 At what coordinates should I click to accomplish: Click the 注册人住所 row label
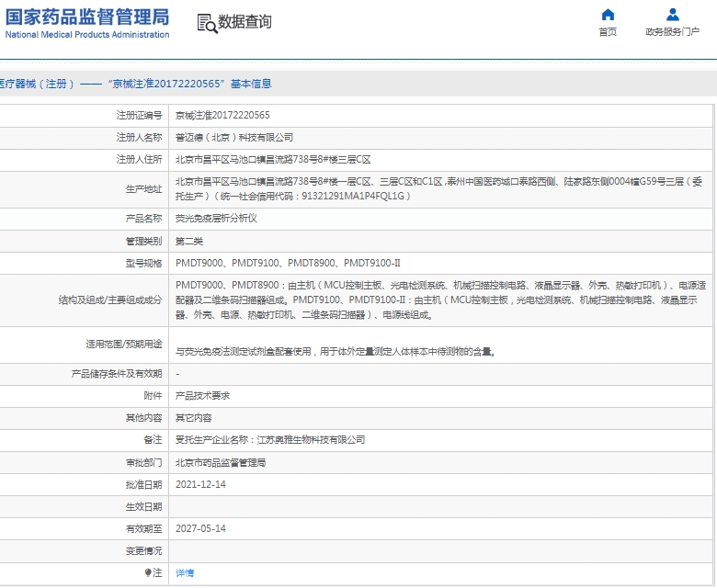(139, 160)
